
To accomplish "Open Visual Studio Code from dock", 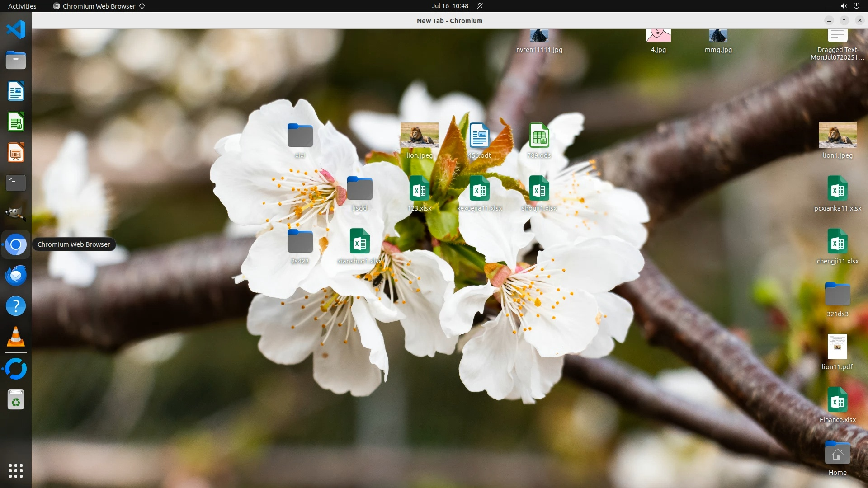I will (16, 30).
